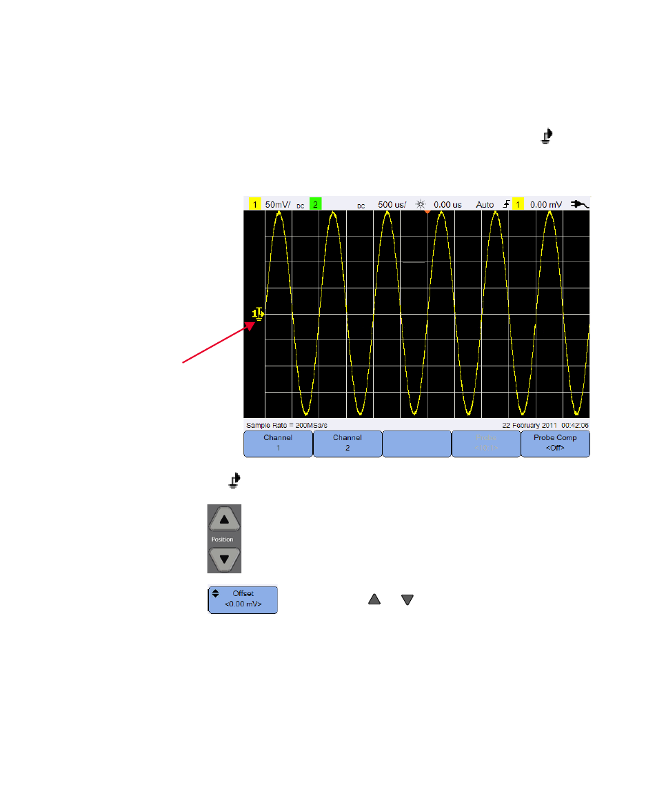The width and height of the screenshot is (655, 812).
Task: Select the Channel 1 softkey
Action: tap(278, 444)
